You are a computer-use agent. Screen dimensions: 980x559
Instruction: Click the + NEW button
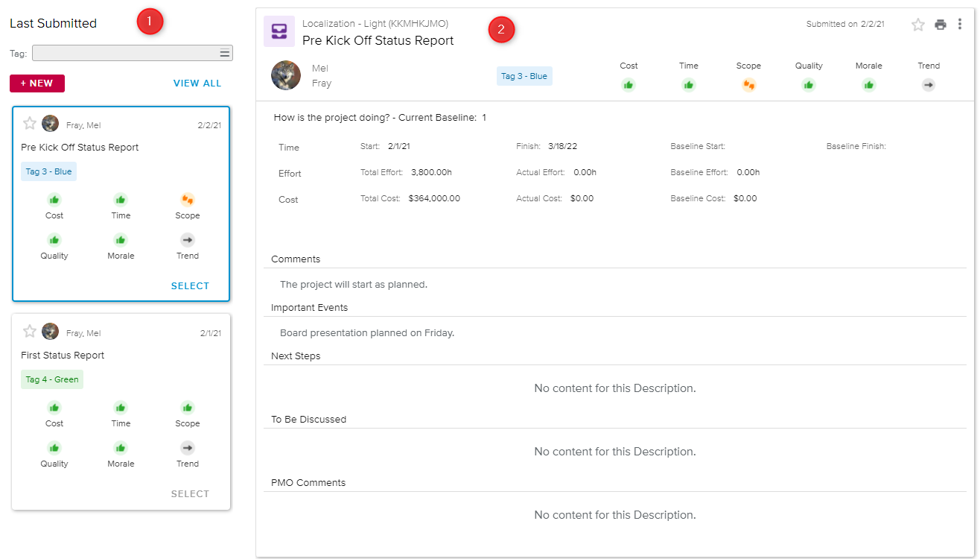tap(37, 83)
